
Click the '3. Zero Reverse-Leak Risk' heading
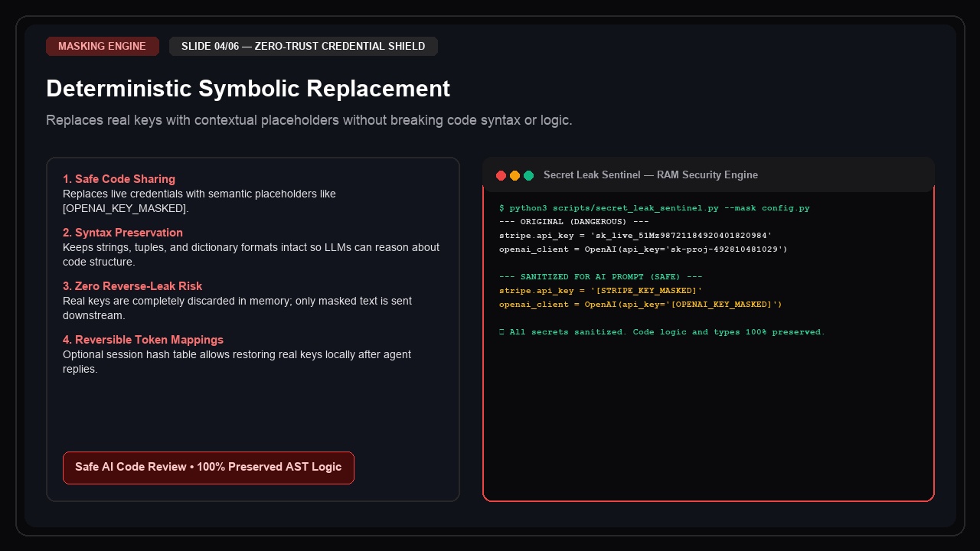(132, 286)
